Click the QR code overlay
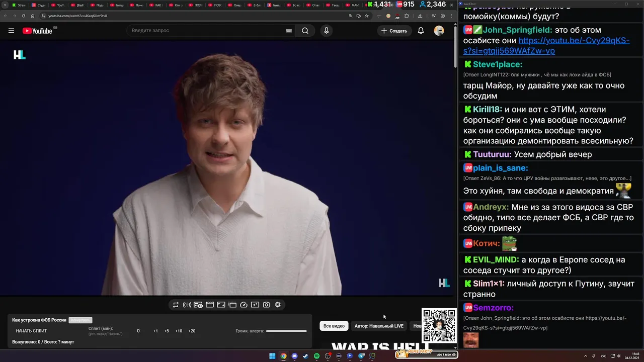Screen dimensions: 644x362 439,325
